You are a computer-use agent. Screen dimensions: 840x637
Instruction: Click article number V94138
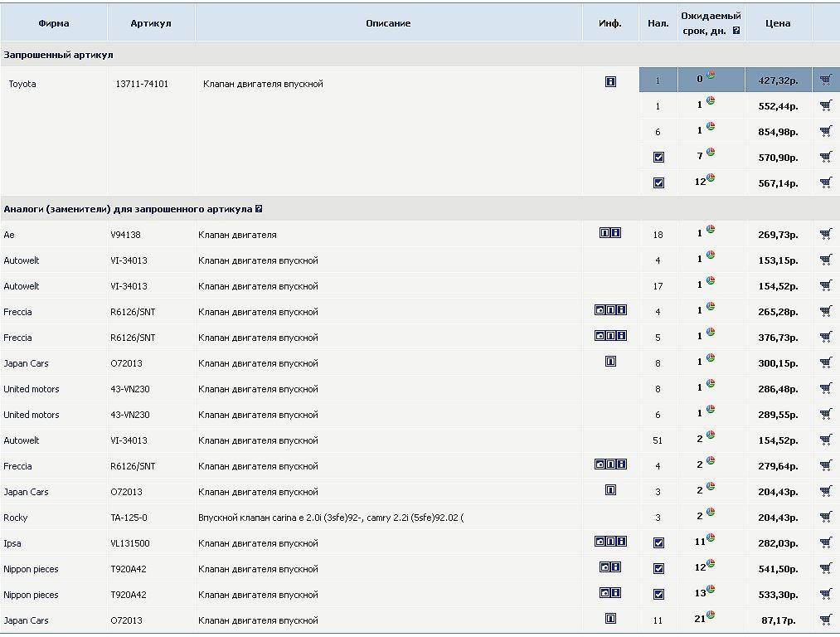coord(125,235)
